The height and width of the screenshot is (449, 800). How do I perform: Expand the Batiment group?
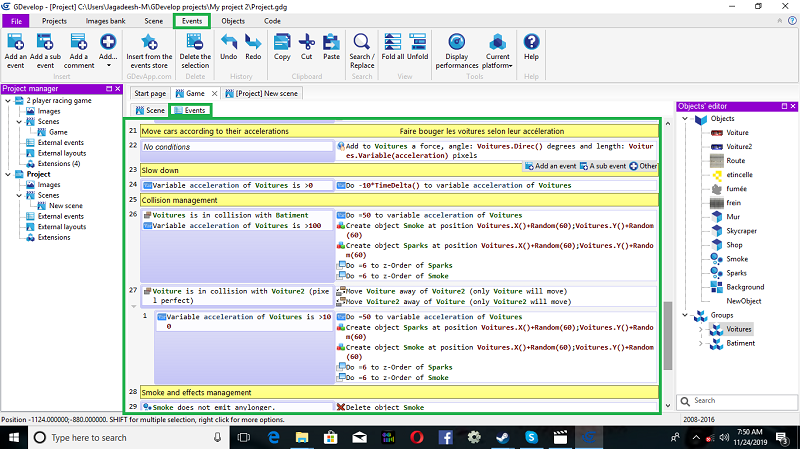[699, 343]
